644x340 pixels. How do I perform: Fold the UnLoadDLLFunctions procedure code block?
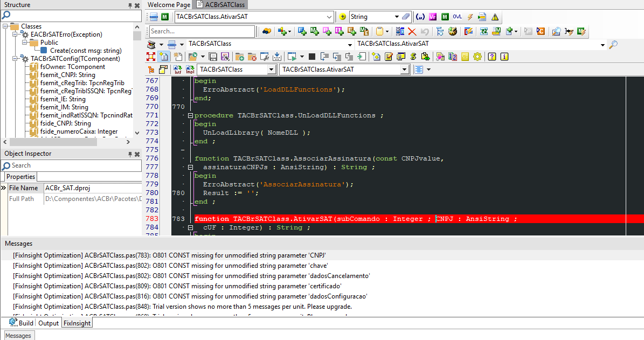click(x=191, y=115)
